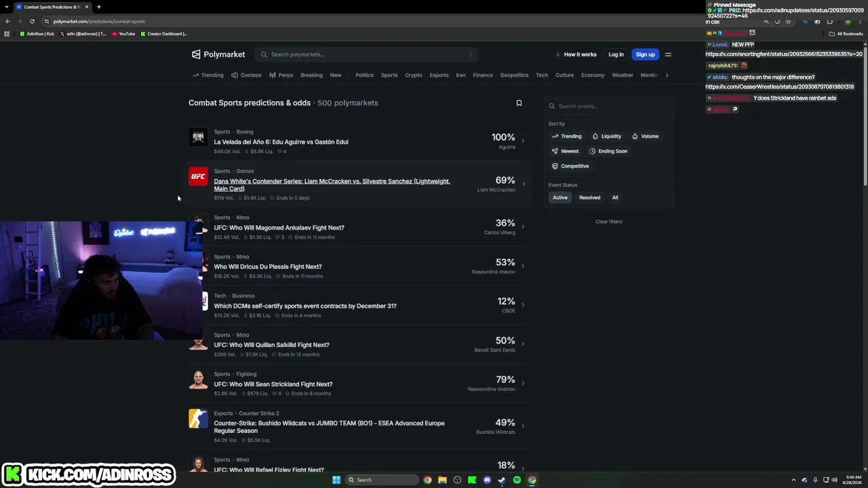Focus the Search polymarkets field
Screen dimensions: 868x488
[366, 54]
